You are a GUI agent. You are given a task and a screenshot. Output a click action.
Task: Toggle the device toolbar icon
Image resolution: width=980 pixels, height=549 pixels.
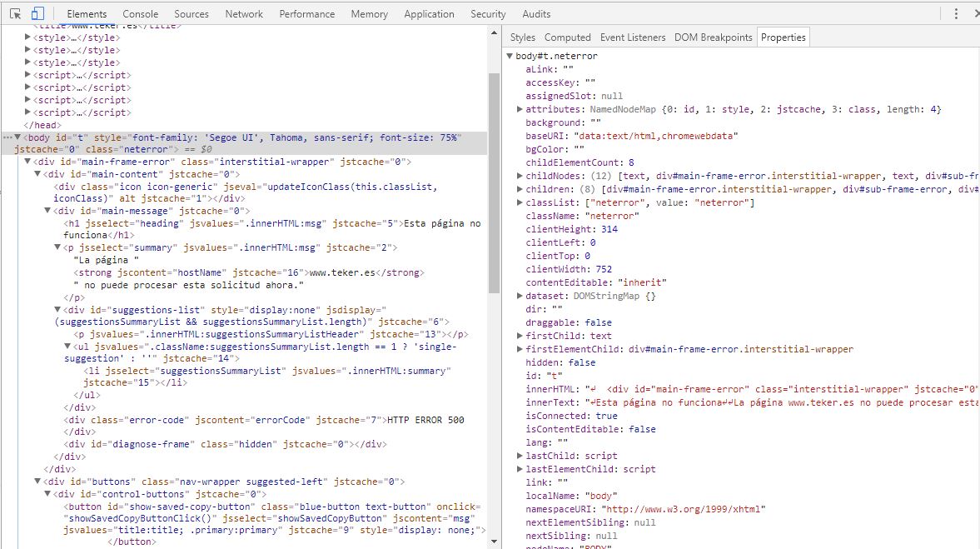37,14
